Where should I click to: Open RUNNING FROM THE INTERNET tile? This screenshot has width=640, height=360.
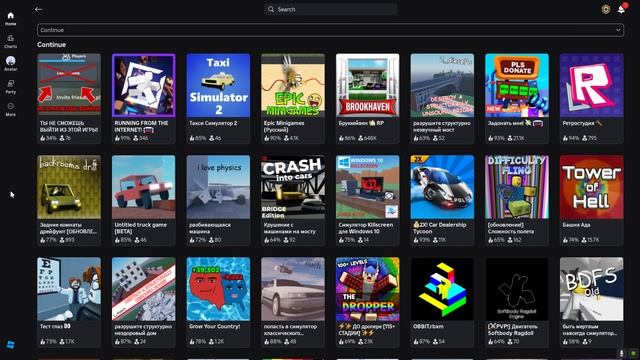click(x=144, y=98)
